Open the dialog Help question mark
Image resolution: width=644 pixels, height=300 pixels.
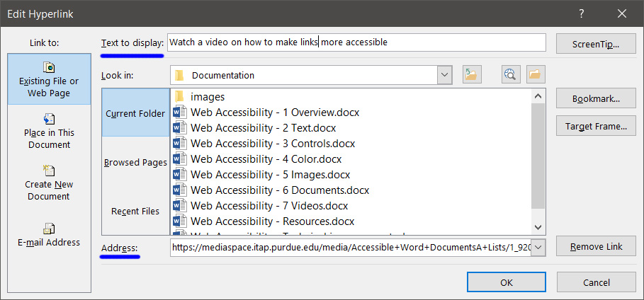click(581, 13)
